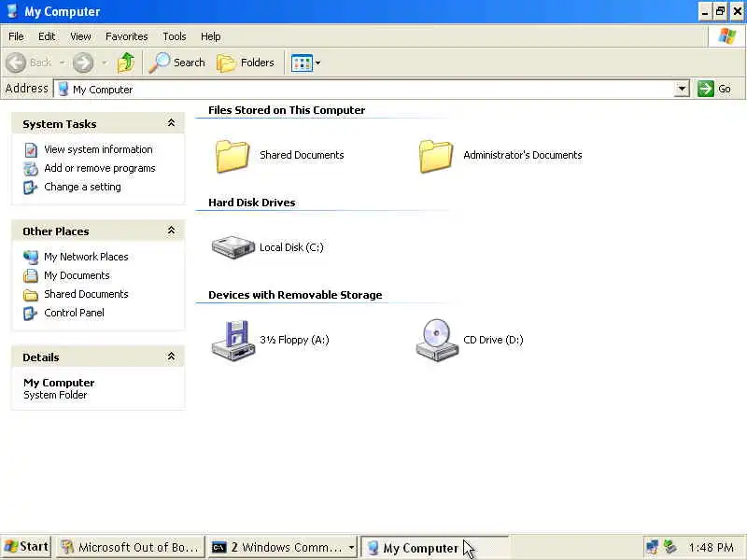The image size is (747, 560).
Task: Open the Windows Command grouped taskbar button
Action: [x=283, y=547]
